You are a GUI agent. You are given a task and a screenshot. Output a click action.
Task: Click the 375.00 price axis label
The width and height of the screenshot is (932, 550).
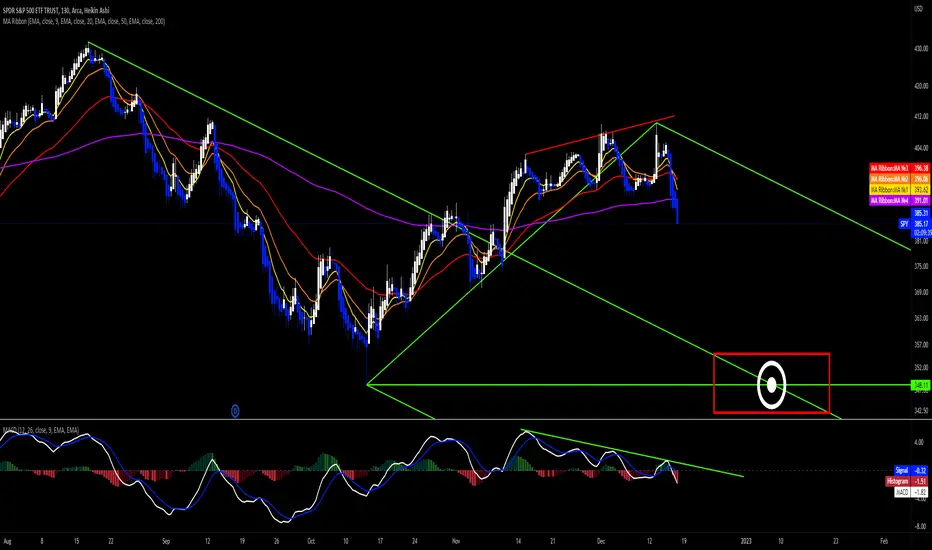pos(921,266)
